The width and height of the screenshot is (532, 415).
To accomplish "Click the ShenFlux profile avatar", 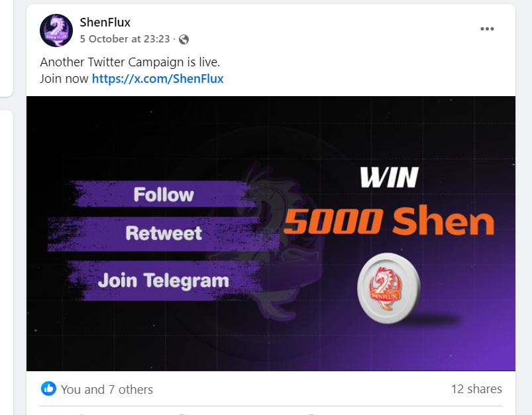I will 56,30.
